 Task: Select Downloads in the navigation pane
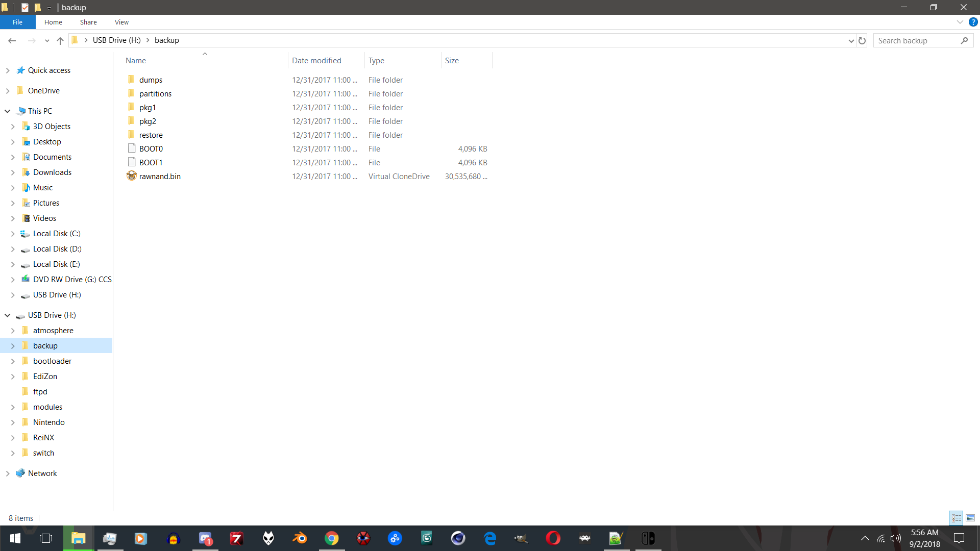52,172
